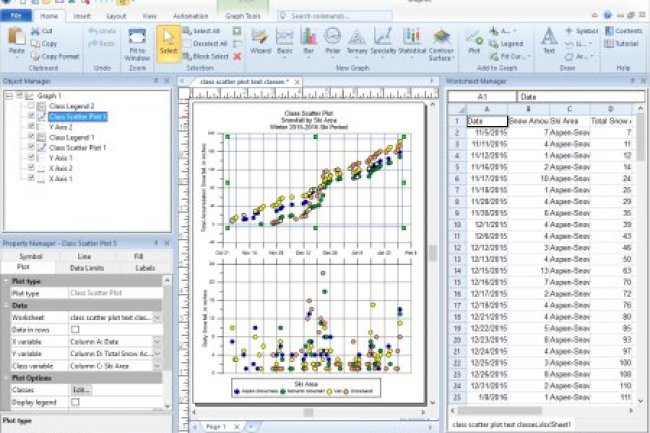Open the File menu

coord(16,16)
